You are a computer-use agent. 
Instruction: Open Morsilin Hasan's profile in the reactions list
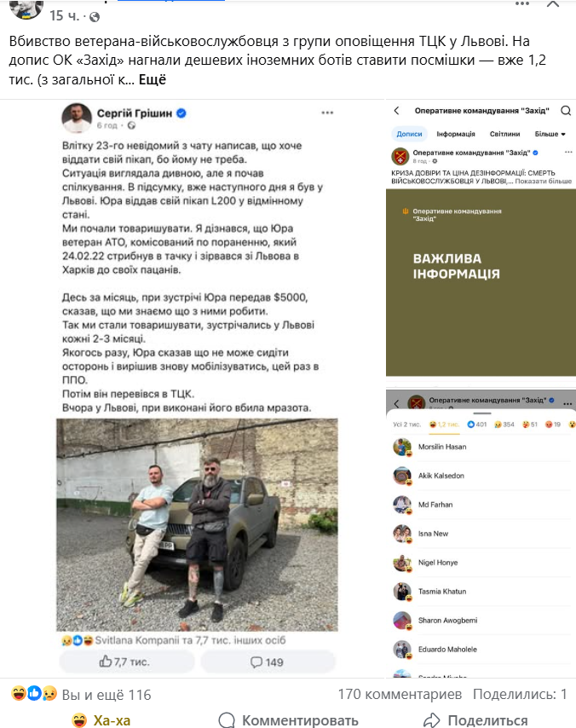point(442,447)
